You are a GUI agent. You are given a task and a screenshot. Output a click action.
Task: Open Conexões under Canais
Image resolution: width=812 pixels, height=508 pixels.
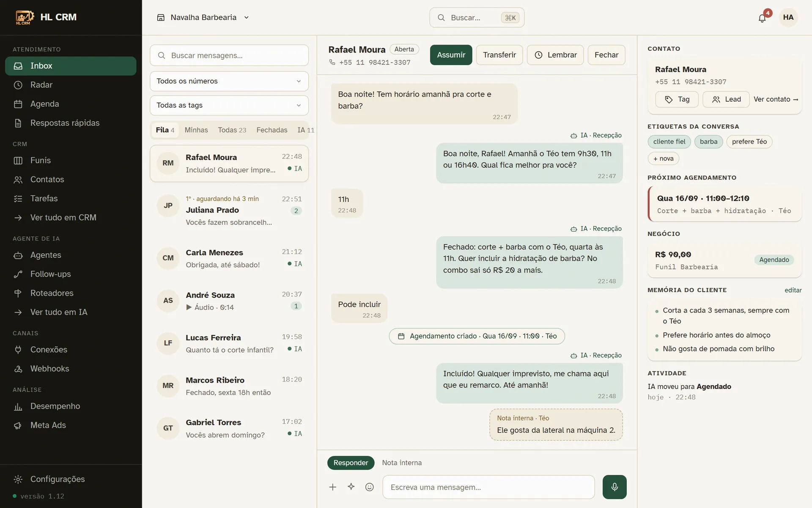[71, 350]
